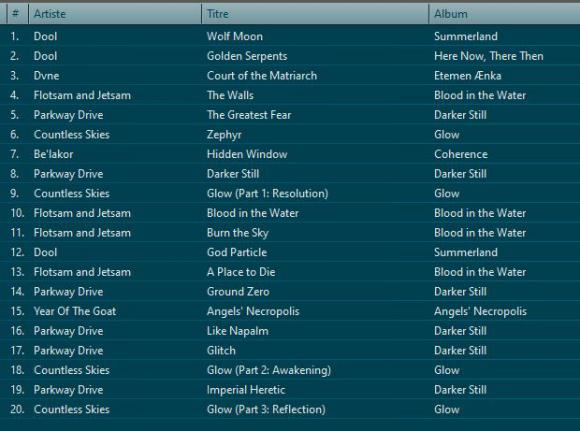Image resolution: width=580 pixels, height=431 pixels.
Task: Select Hidden Window by Be'lakor
Action: pyautogui.click(x=290, y=154)
